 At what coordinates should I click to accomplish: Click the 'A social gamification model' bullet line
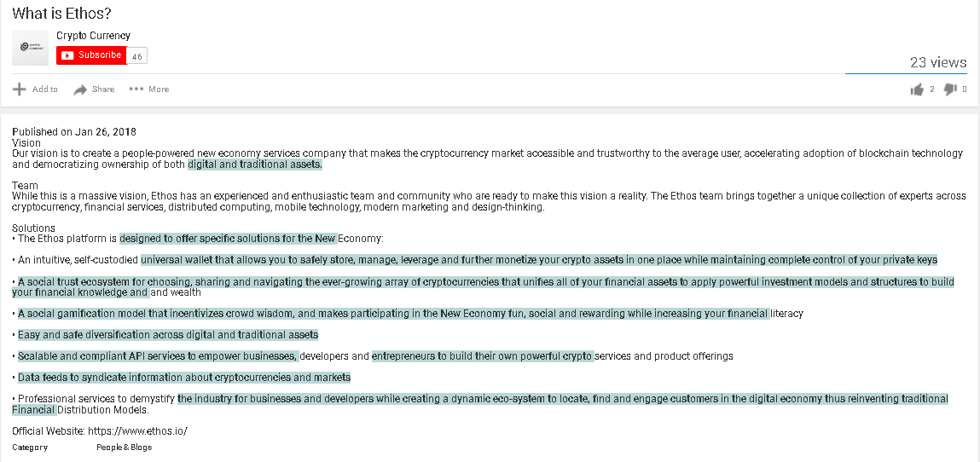[408, 314]
